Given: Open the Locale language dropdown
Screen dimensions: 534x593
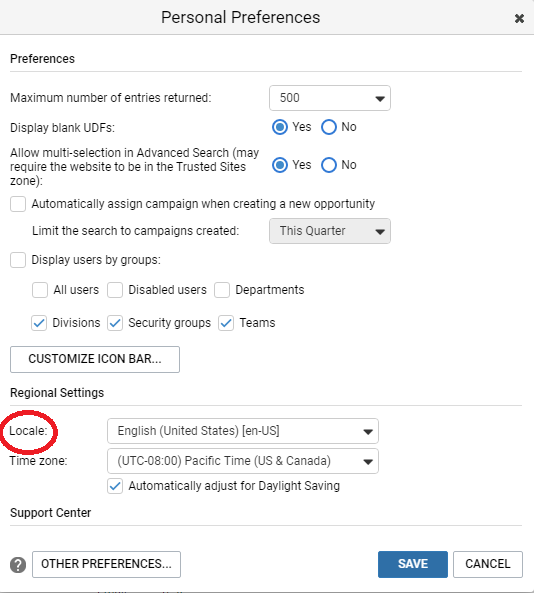Looking at the screenshot, I should [243, 431].
